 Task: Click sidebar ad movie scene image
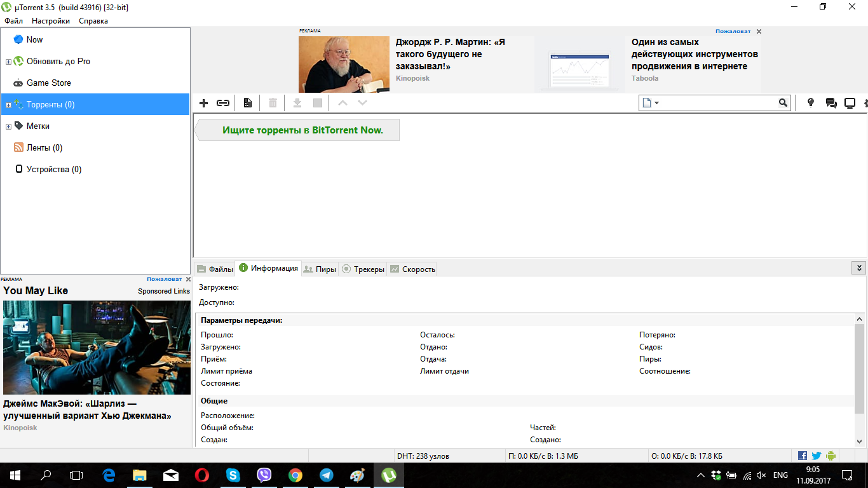tap(97, 347)
